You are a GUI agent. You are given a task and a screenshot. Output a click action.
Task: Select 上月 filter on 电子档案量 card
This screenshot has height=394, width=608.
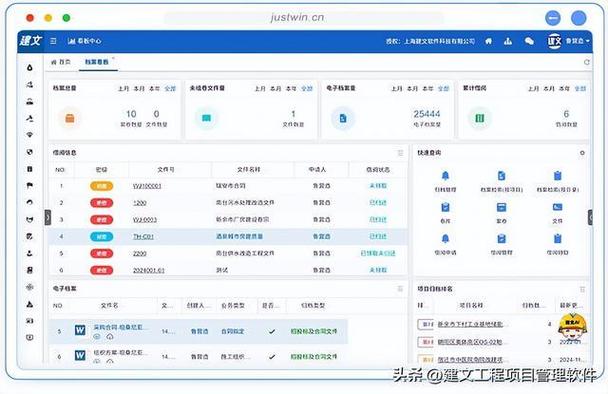(397, 88)
